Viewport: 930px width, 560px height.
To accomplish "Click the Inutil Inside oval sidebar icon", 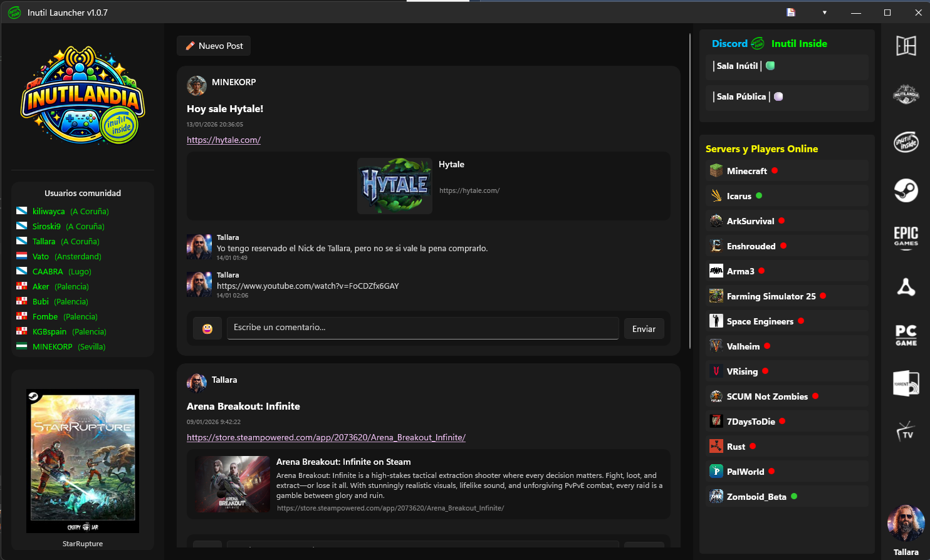I will 906,142.
